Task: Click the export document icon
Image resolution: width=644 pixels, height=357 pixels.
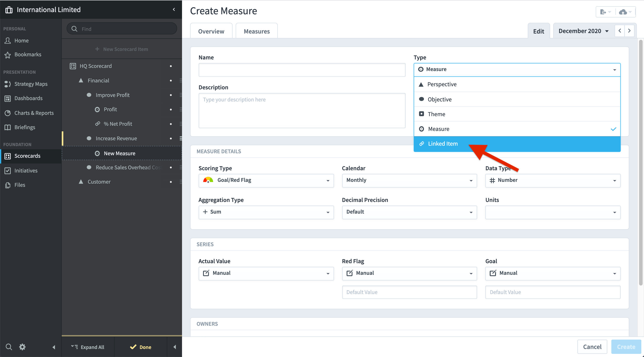Action: 603,12
